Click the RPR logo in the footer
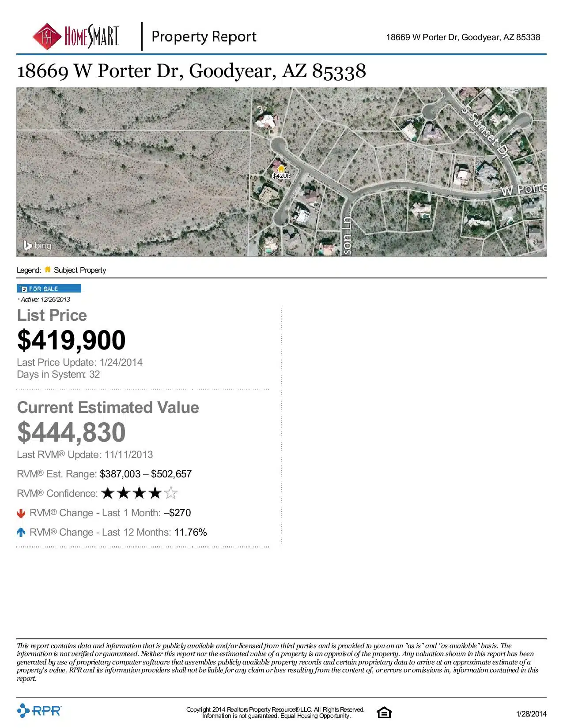Screen dimensions: 563x728 [x=39, y=711]
